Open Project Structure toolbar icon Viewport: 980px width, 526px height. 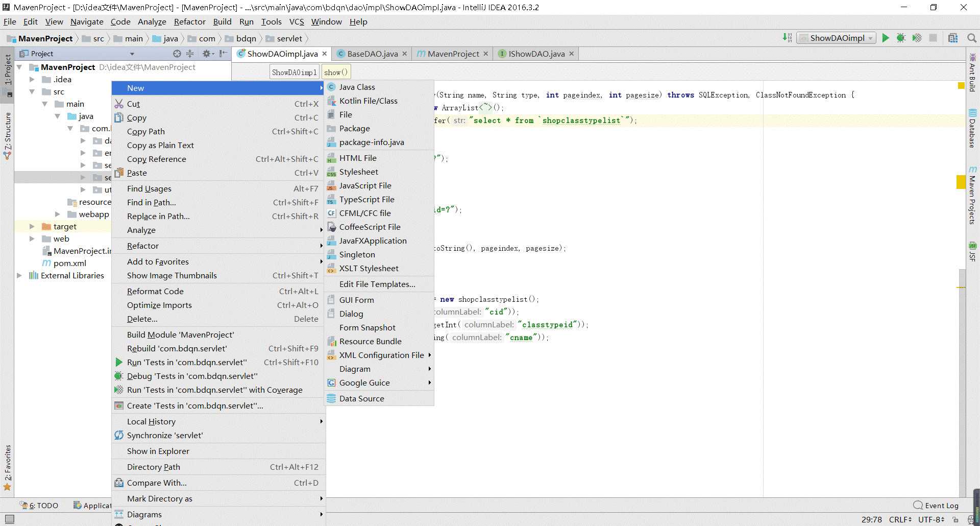click(953, 38)
